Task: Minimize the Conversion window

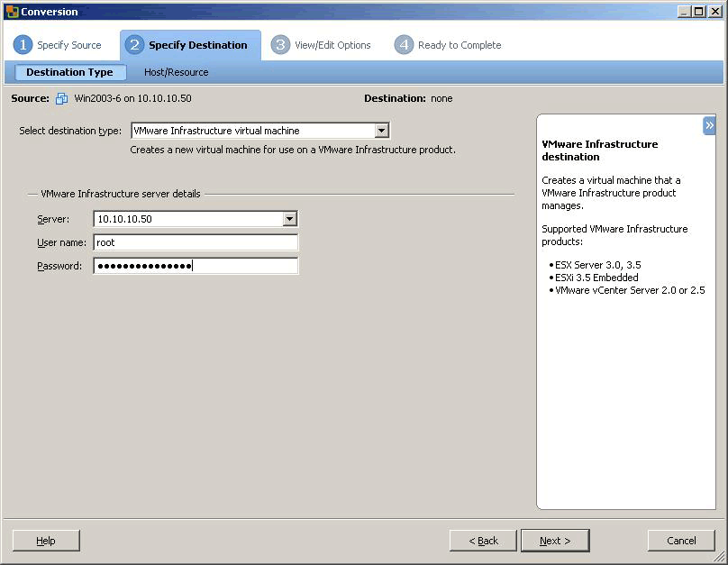Action: coord(684,12)
